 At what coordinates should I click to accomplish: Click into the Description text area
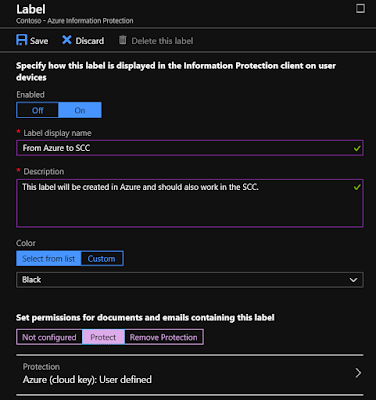tap(190, 203)
